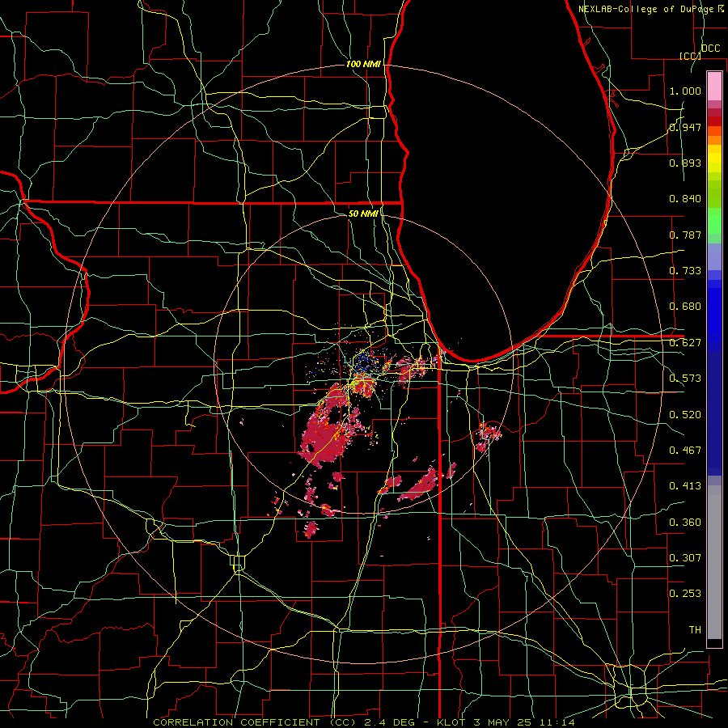The width and height of the screenshot is (728, 728).
Task: Click the 0.787 scale value
Action: 685,235
